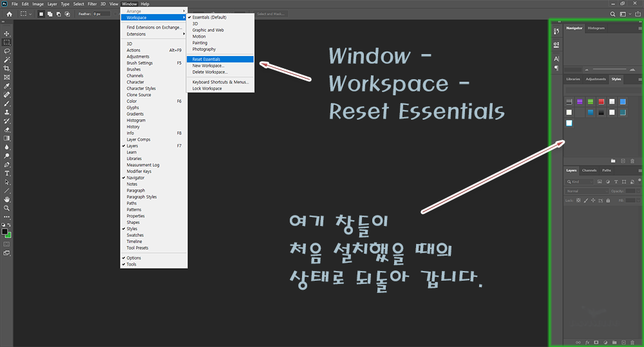The height and width of the screenshot is (347, 644).
Task: Uncheck Tools in the Window menu
Action: (154, 265)
